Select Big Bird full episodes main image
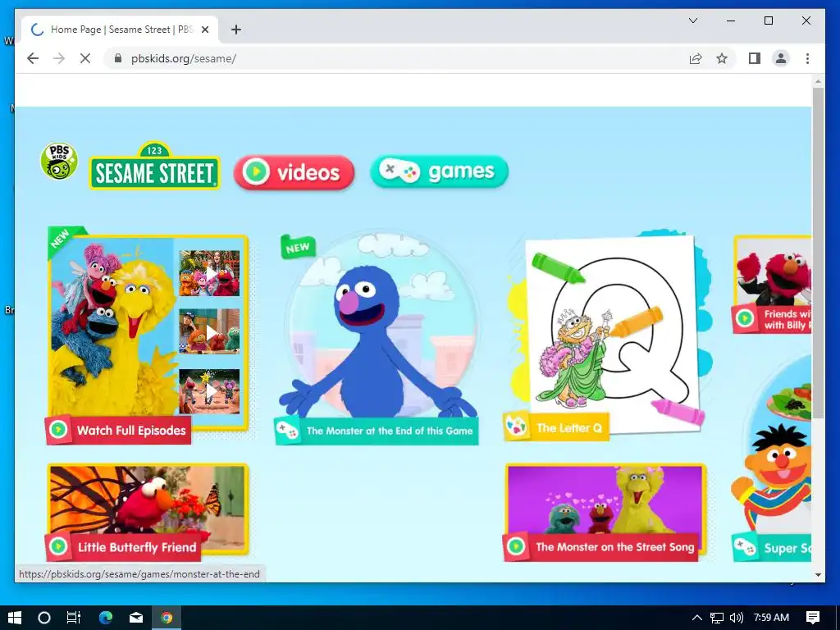840x630 pixels. click(112, 326)
